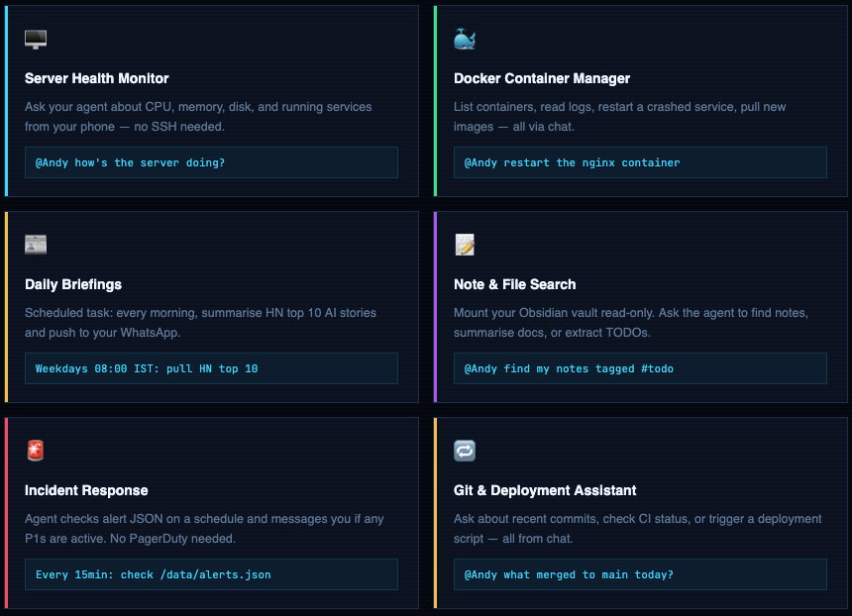Screen dimensions: 852x616
Task: Click the "@Andy what merged to main today?" snippet
Action: [640, 574]
